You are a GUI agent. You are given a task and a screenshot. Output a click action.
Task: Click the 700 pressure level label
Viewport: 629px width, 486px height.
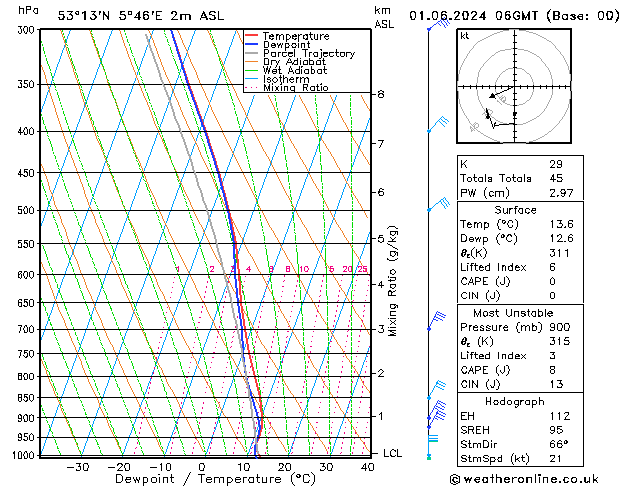(28, 329)
